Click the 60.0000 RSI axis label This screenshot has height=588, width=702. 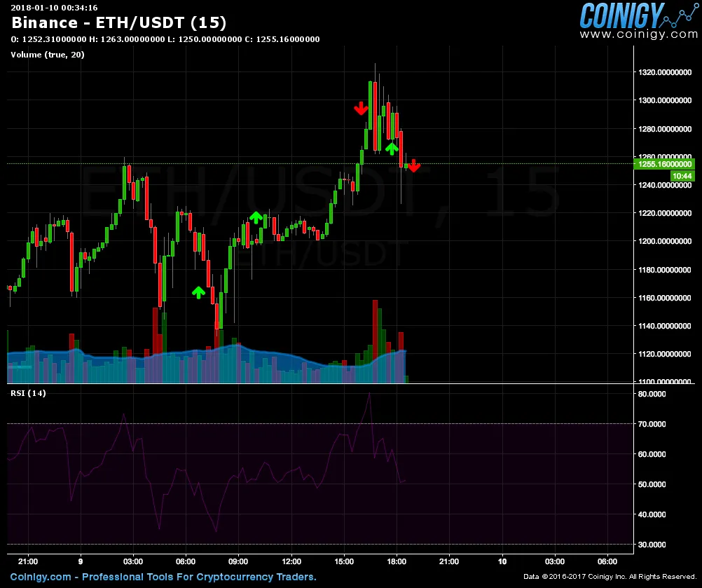652,454
